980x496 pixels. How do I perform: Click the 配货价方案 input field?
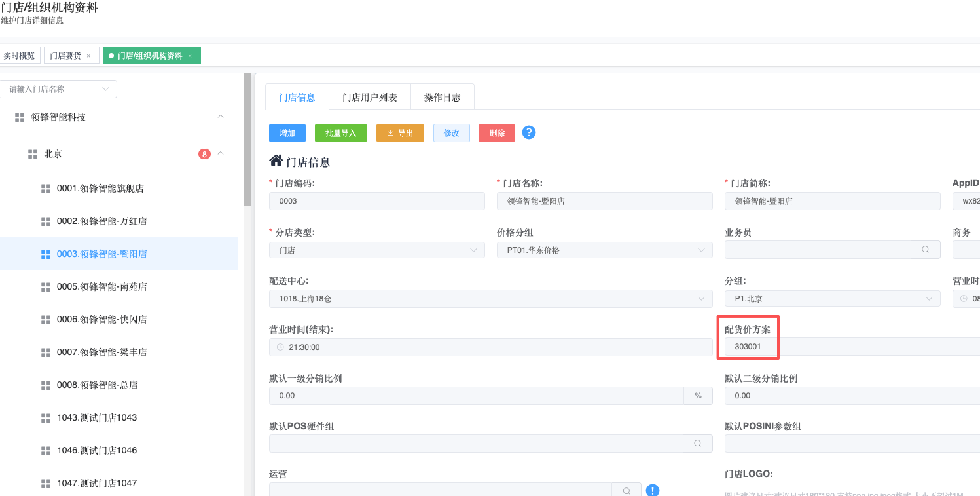pos(851,347)
